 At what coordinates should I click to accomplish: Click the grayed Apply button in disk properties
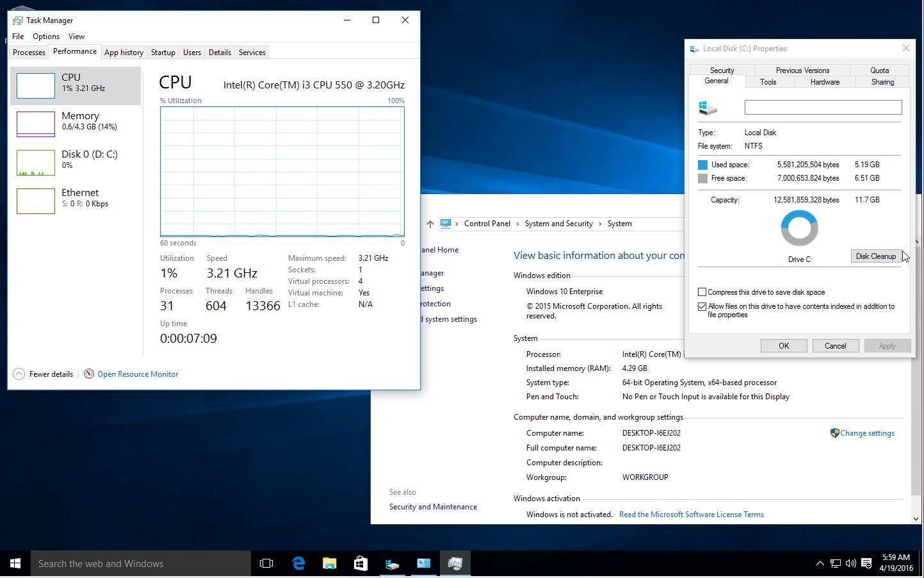[x=887, y=346]
